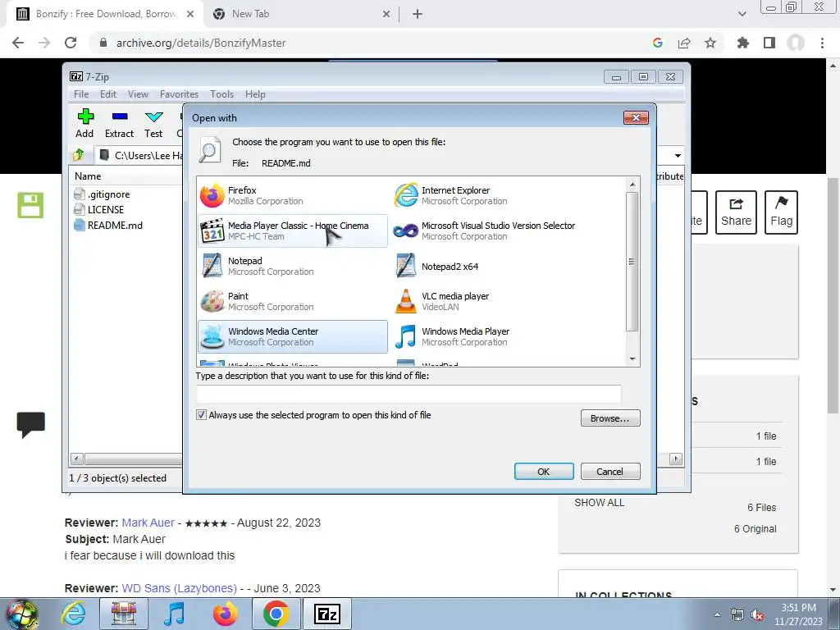Screen dimensions: 840x630
Task: Open the 7-Zip File menu
Action: [81, 94]
